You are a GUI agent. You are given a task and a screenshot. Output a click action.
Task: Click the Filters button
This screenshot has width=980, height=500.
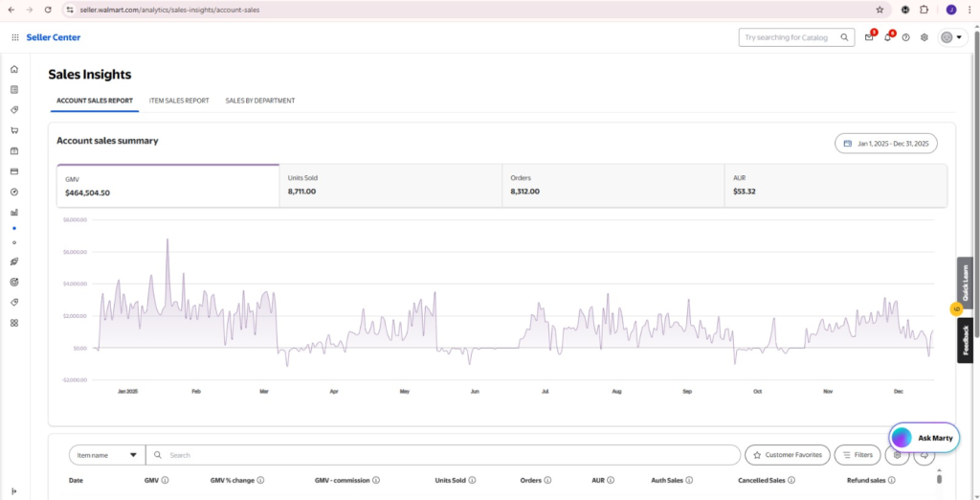pyautogui.click(x=857, y=455)
